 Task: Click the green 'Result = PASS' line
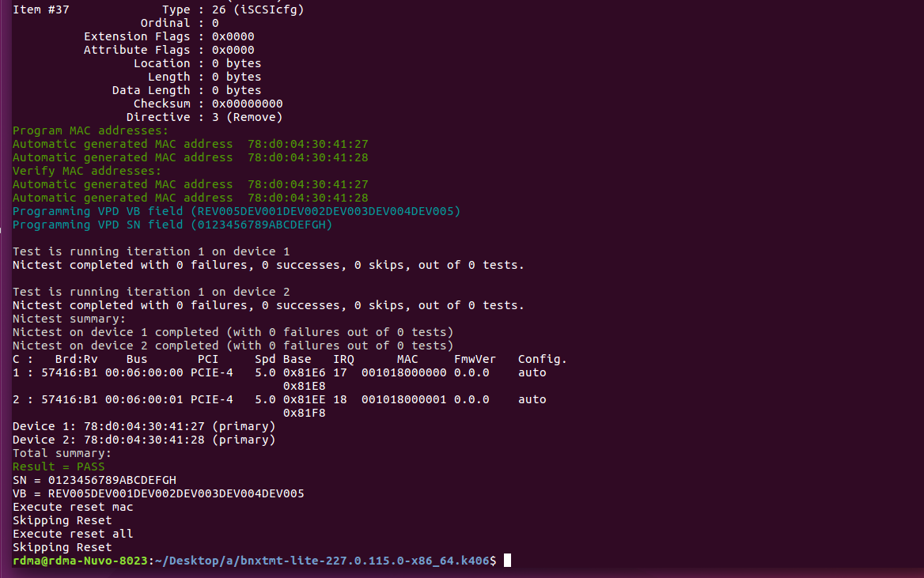59,467
